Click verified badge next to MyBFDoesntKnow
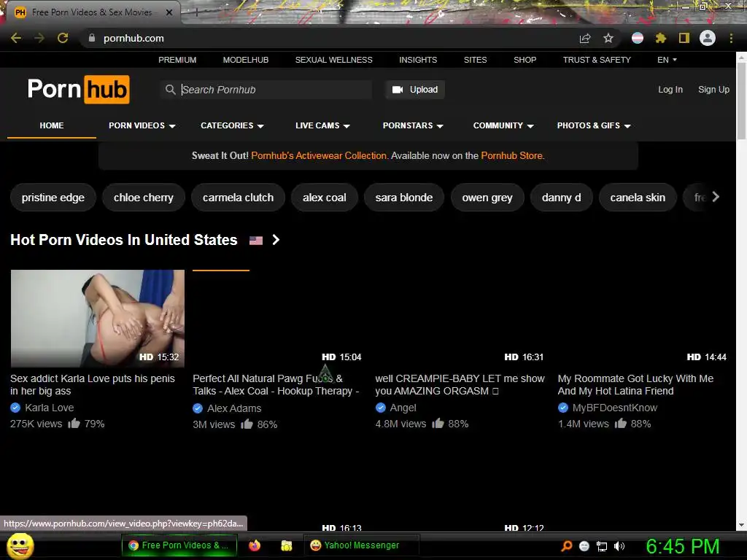The height and width of the screenshot is (560, 747). pyautogui.click(x=563, y=408)
